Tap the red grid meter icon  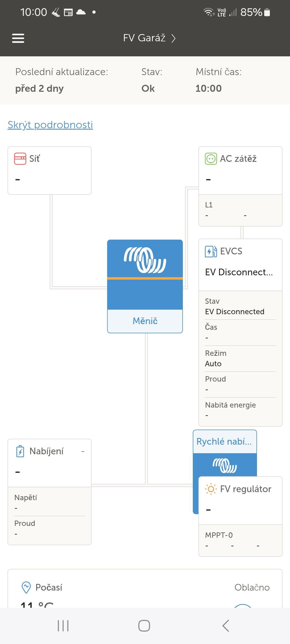point(20,159)
